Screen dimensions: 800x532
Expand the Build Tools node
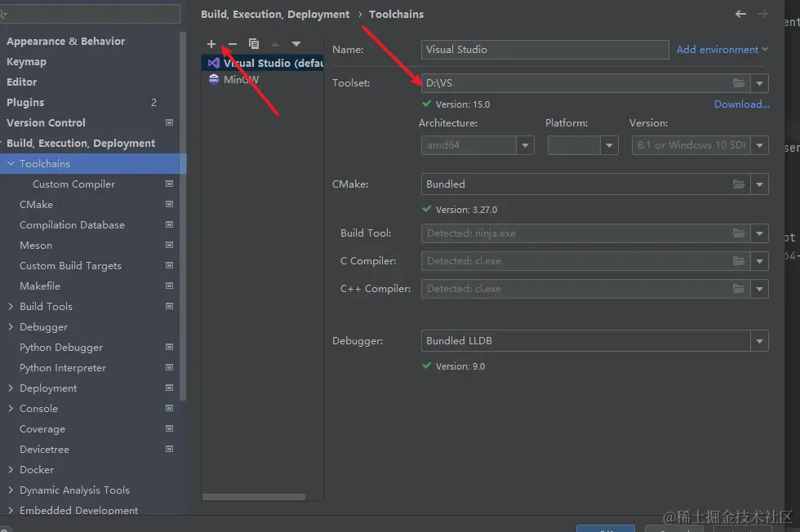pyautogui.click(x=11, y=306)
